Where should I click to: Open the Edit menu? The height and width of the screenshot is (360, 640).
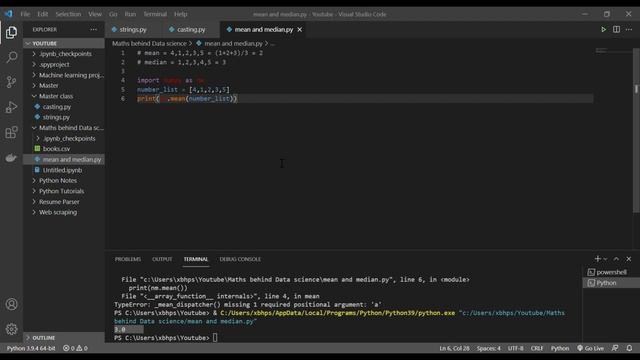(x=42, y=14)
